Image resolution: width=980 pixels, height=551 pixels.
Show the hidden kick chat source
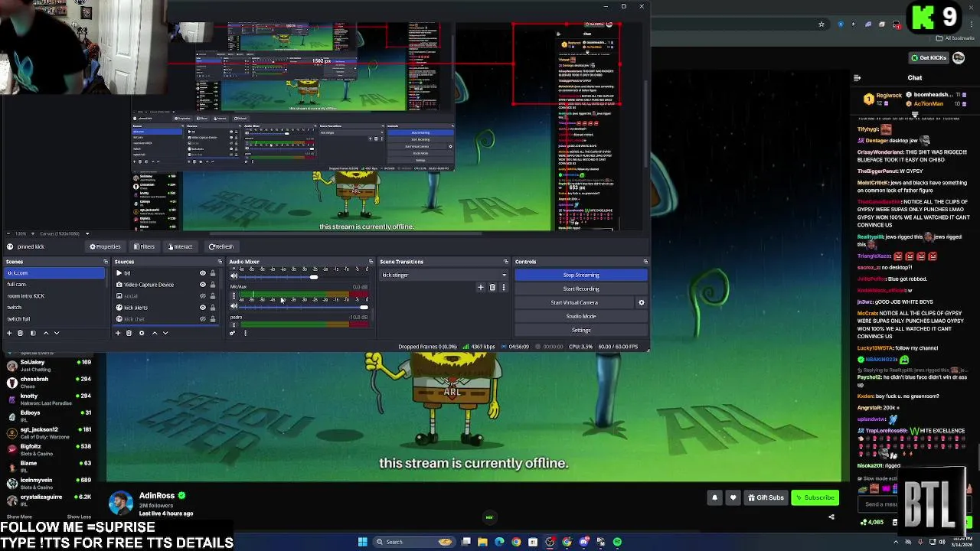203,319
